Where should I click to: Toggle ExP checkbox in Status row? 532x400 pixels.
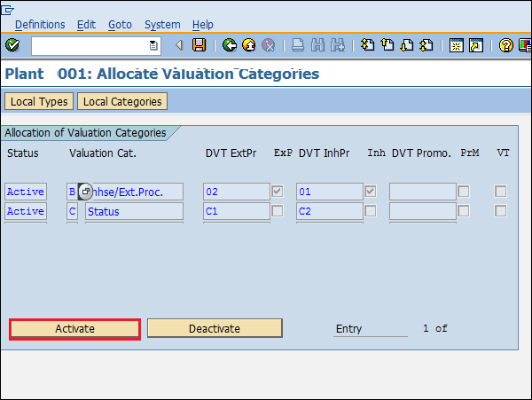tap(278, 211)
